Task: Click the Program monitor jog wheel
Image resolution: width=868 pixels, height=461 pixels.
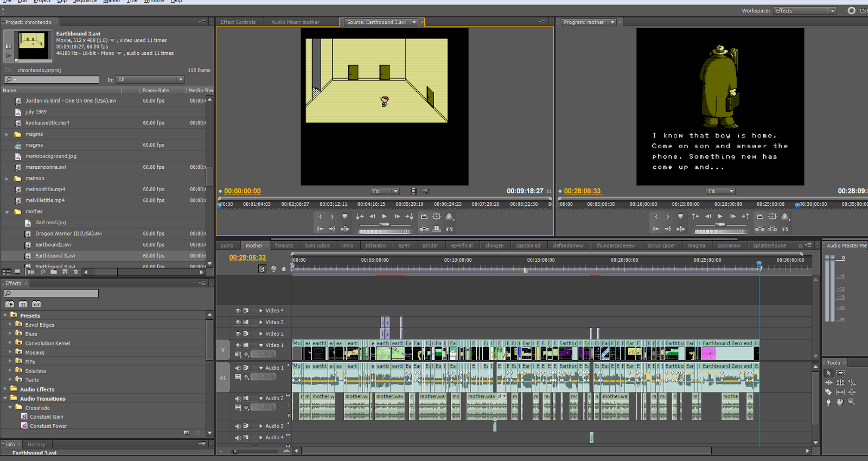Action: click(721, 231)
